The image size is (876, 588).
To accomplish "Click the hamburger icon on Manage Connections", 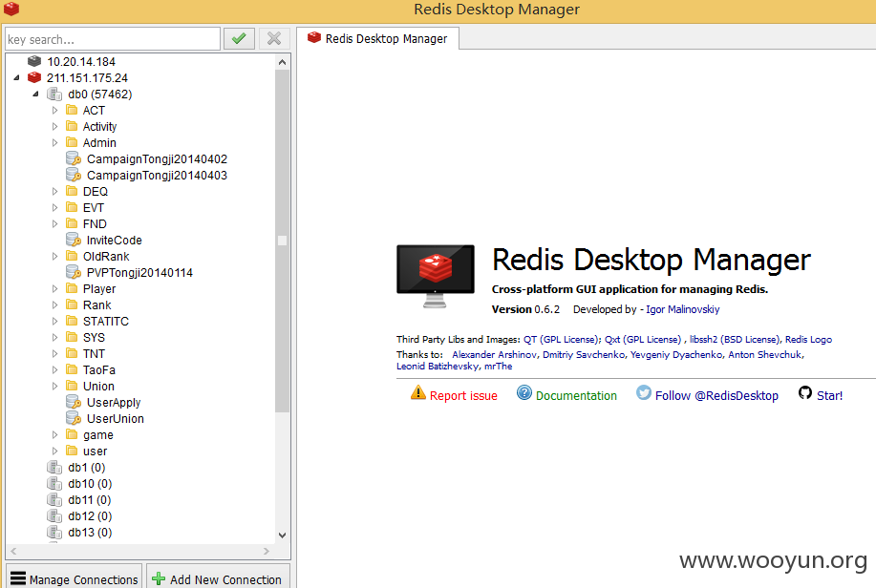I will [x=18, y=578].
